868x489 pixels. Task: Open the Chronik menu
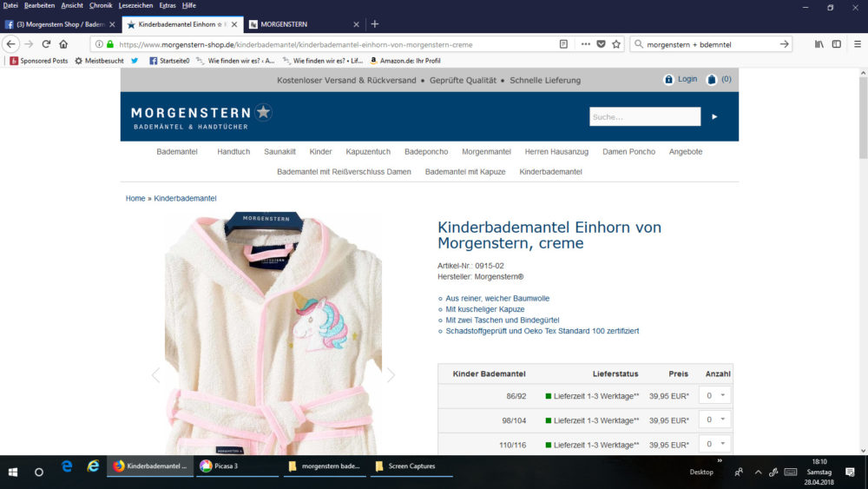pos(101,5)
